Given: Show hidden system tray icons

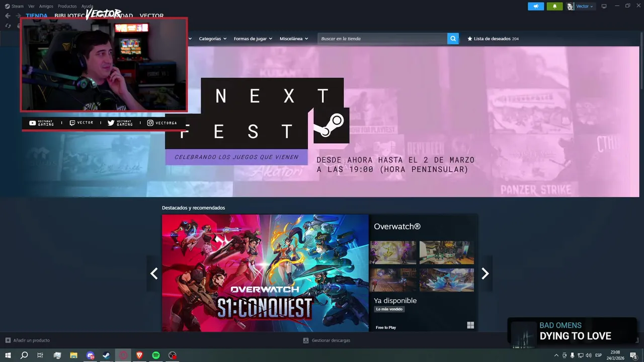Looking at the screenshot, I should pyautogui.click(x=556, y=355).
